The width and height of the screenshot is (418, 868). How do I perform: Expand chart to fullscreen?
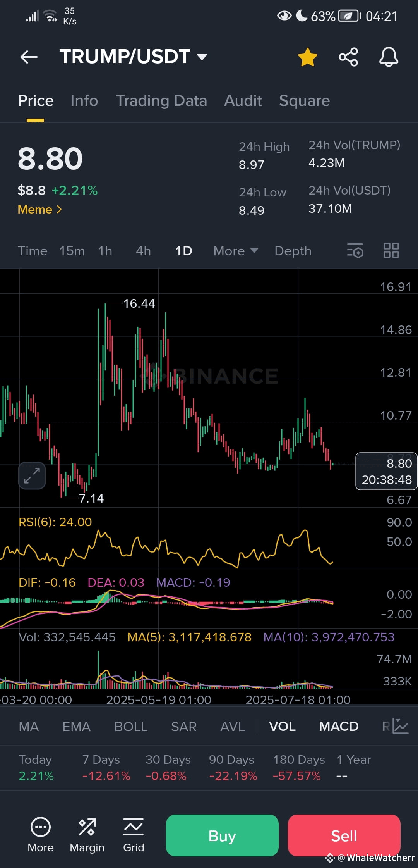click(32, 475)
